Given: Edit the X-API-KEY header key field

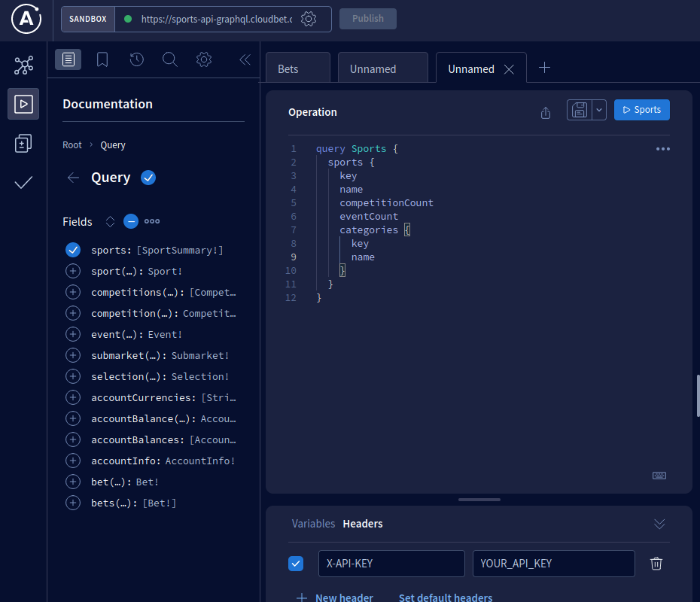Looking at the screenshot, I should [391, 564].
